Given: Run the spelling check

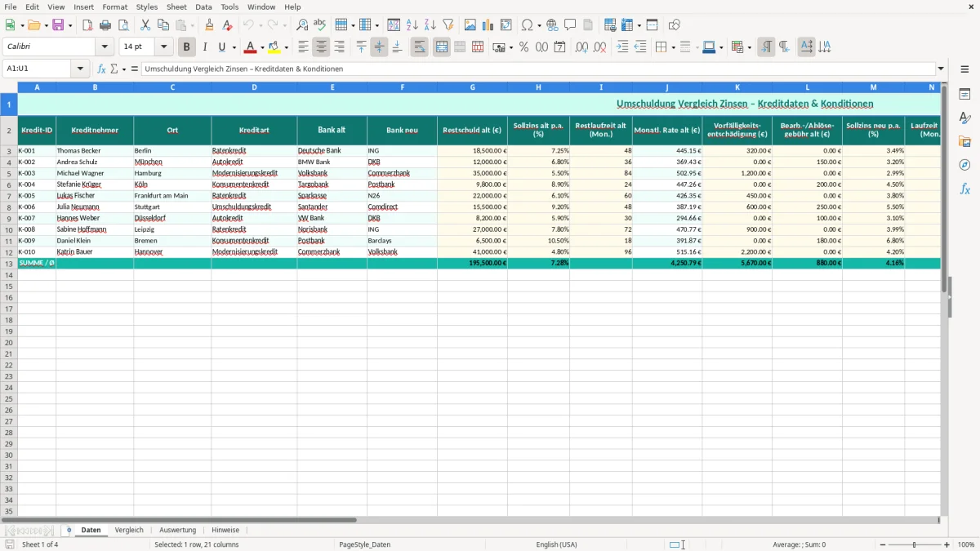Looking at the screenshot, I should pyautogui.click(x=320, y=25).
